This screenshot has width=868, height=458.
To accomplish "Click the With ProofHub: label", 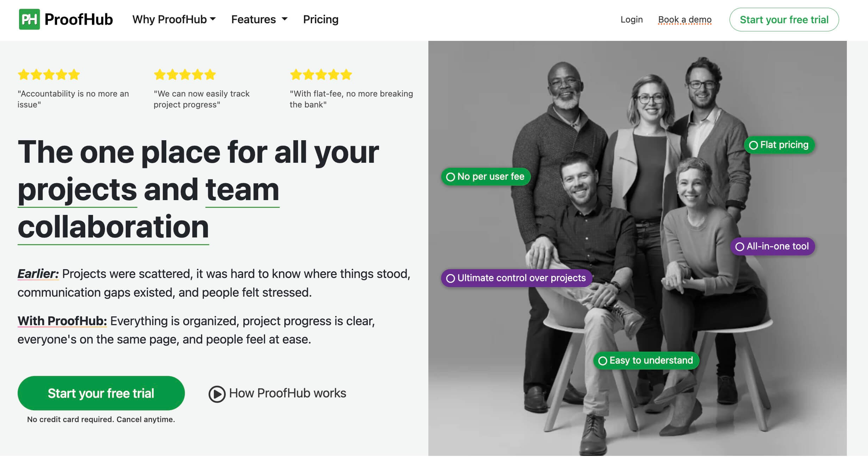I will coord(62,321).
